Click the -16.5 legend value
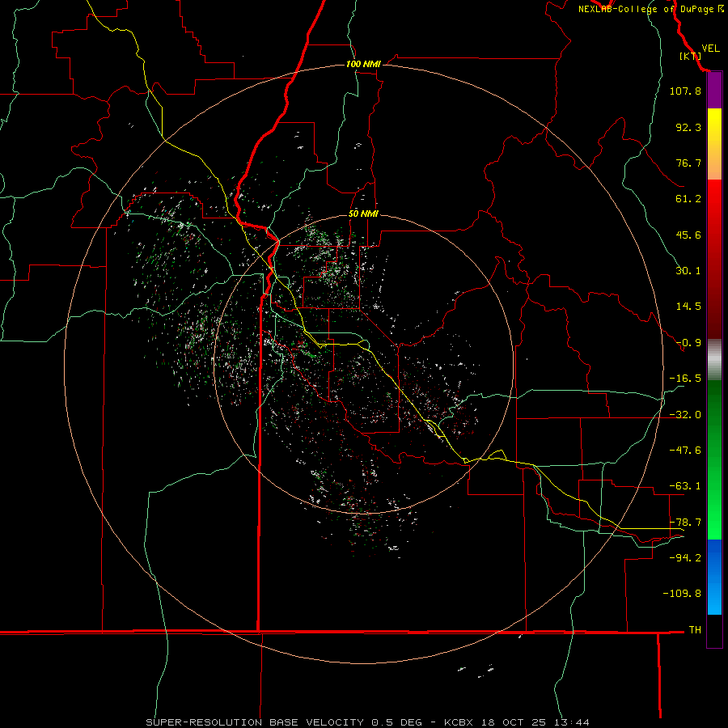Viewport: 728px width, 728px height. (685, 379)
